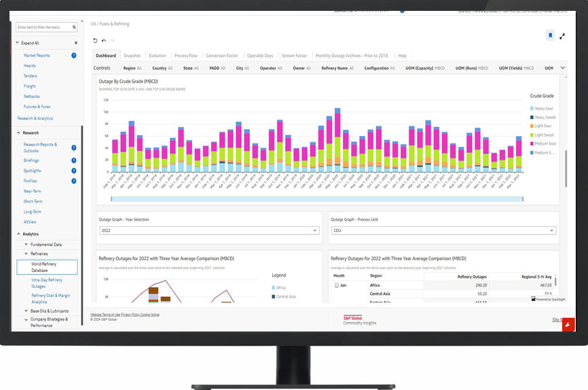The height and width of the screenshot is (390, 588).
Task: Open the Freight link
Action: (x=30, y=86)
